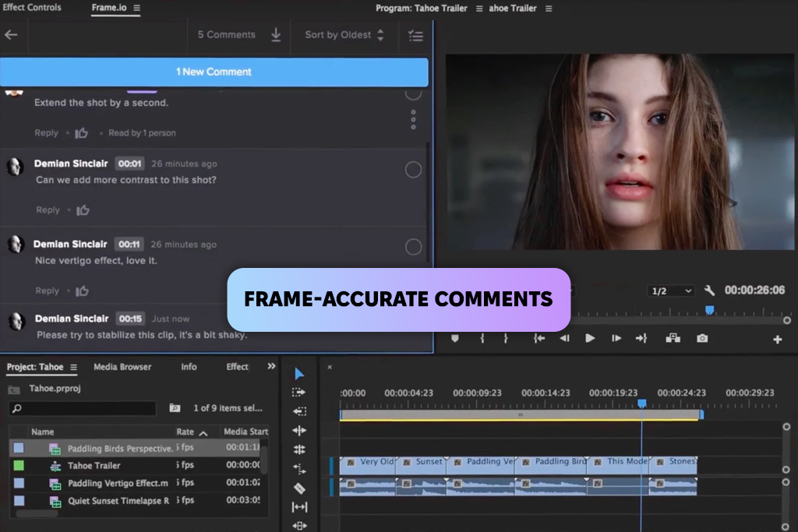Select the Razor tool
This screenshot has height=532, width=798.
[299, 488]
